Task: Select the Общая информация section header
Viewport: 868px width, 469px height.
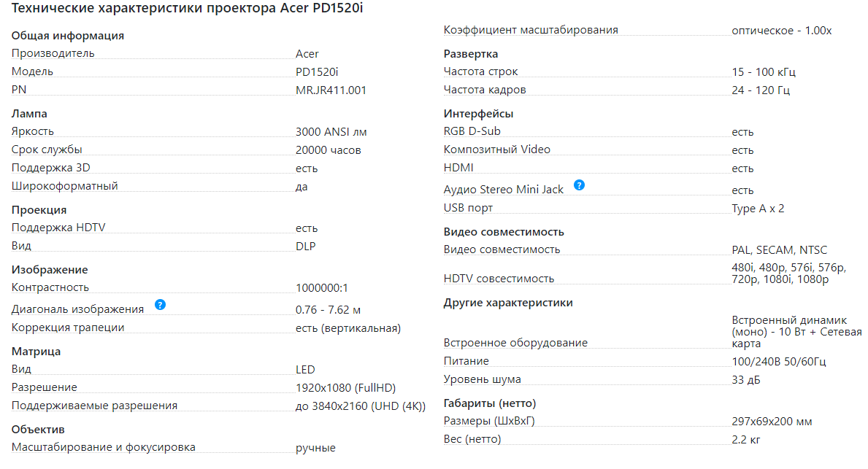Action: [68, 36]
